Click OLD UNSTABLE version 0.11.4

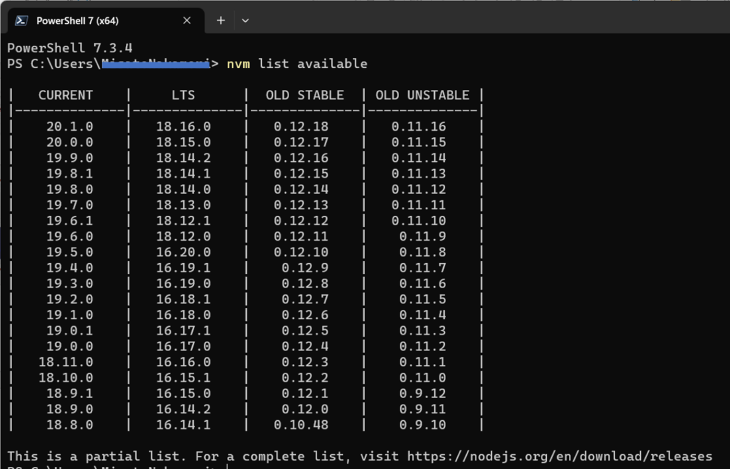coord(423,315)
